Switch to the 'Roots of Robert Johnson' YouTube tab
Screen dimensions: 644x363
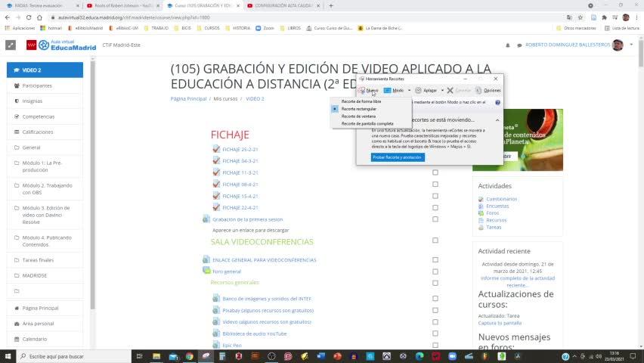point(122,6)
